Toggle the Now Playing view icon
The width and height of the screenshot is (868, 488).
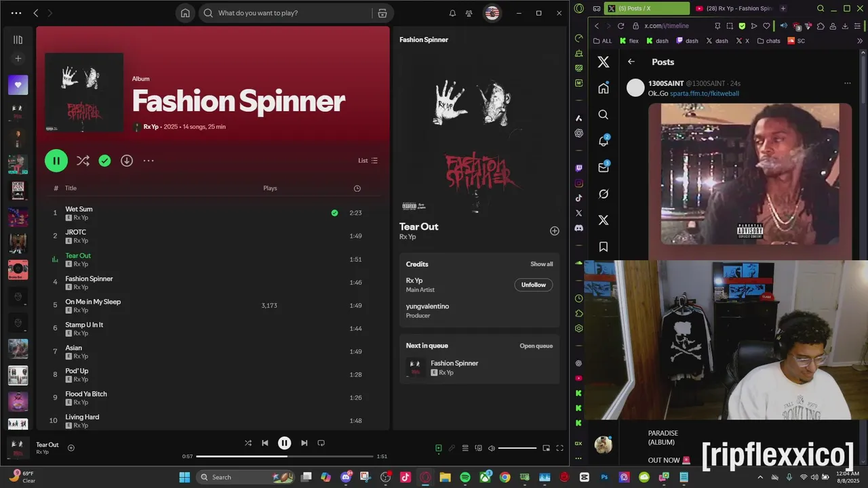coord(438,448)
